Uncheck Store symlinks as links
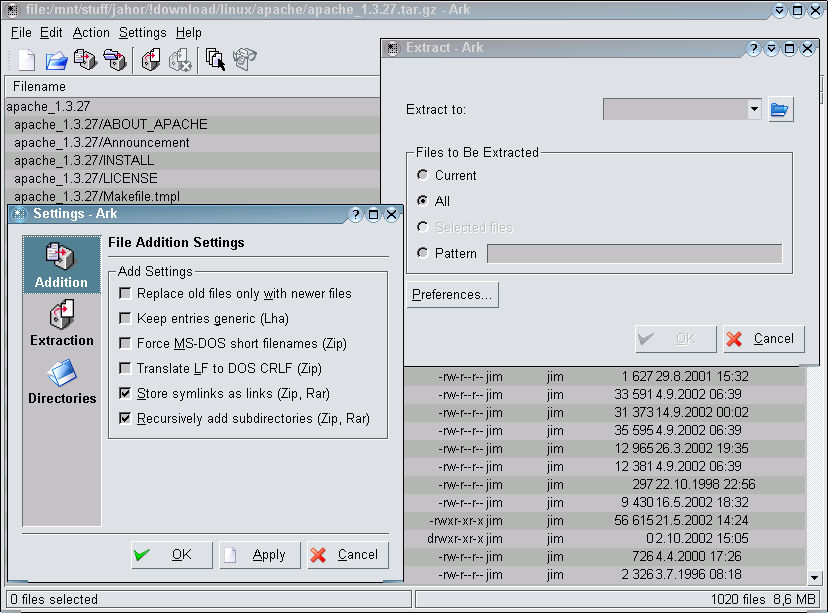Screen dimensions: 828x613 tap(125, 393)
